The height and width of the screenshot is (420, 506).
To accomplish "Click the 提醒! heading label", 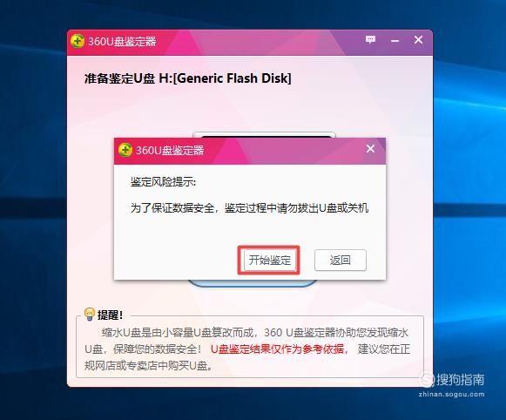I will pos(110,315).
